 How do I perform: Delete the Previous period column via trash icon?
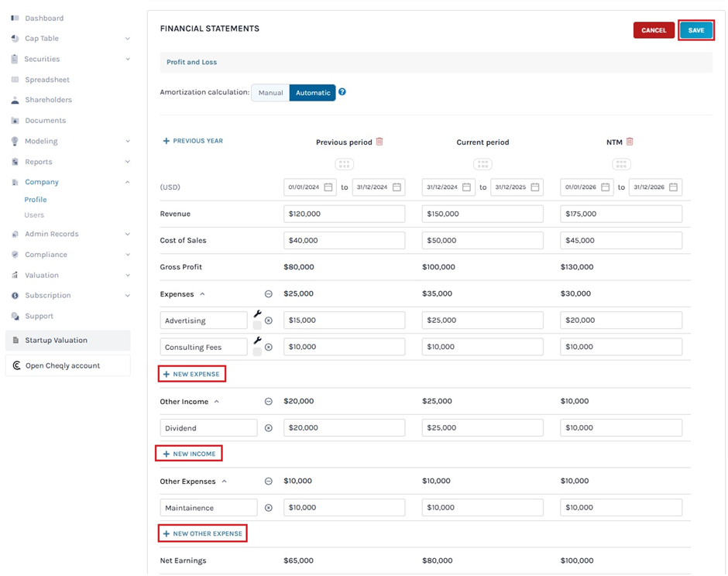point(379,142)
